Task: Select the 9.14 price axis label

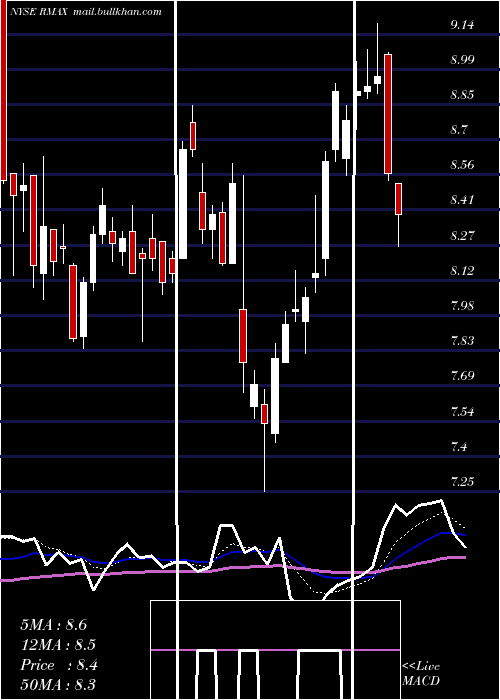Action: [462, 25]
